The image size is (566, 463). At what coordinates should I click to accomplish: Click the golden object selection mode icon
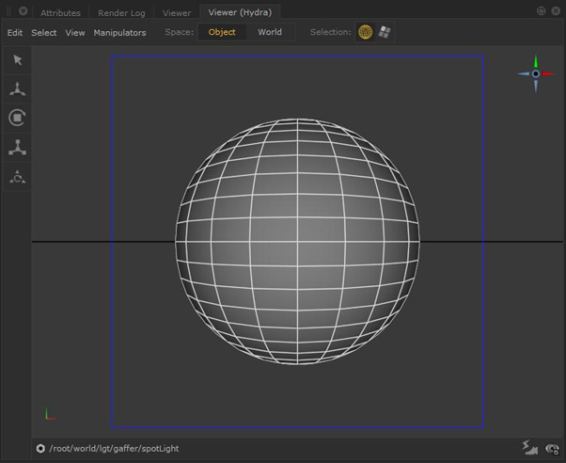pyautogui.click(x=365, y=32)
